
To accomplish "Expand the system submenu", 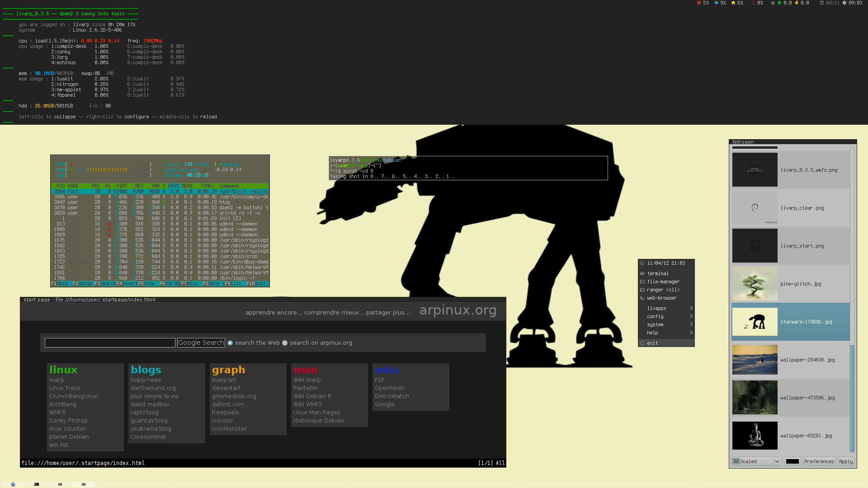I will click(x=666, y=324).
